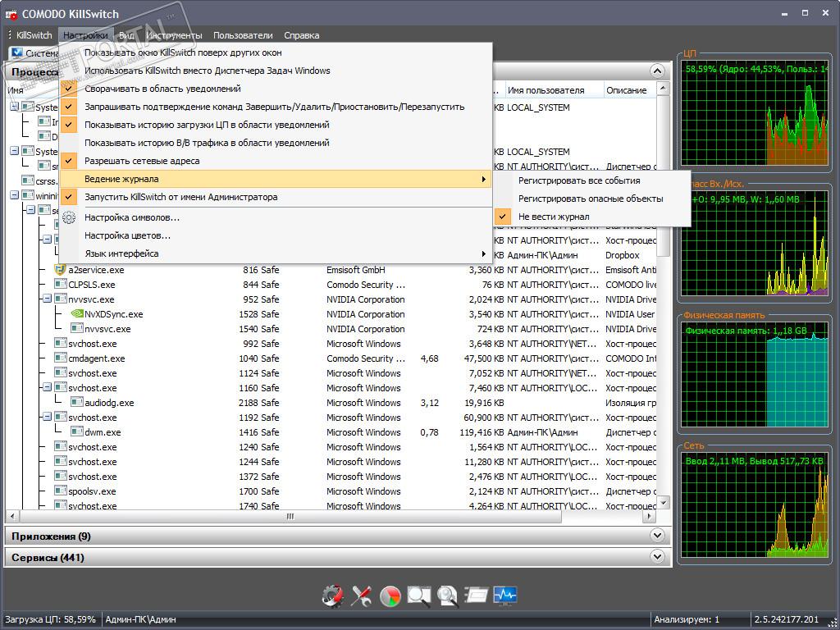Click the audiodg.exe process icon
The height and width of the screenshot is (630, 840).
[76, 402]
